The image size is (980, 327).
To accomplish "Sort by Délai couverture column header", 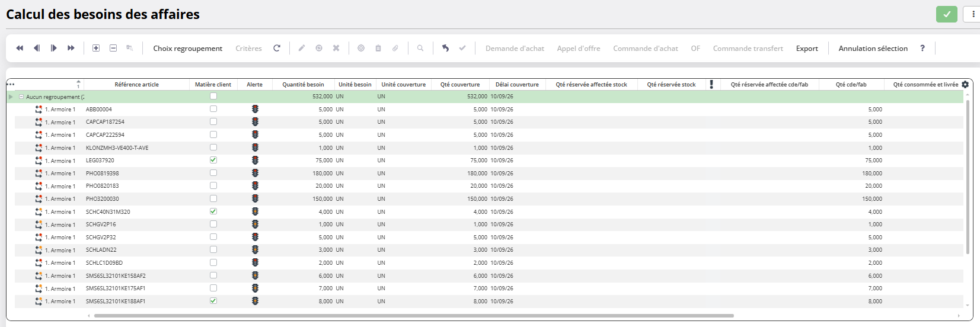I will point(517,84).
